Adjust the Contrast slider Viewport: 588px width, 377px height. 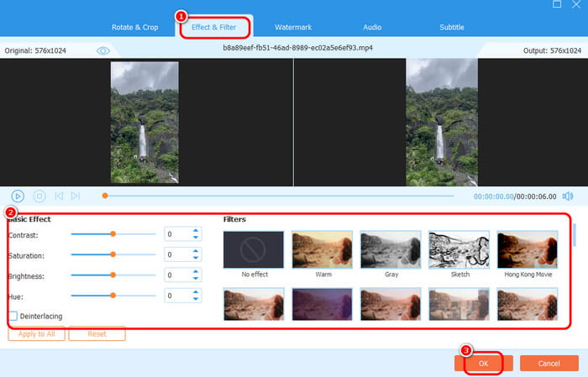(x=113, y=234)
